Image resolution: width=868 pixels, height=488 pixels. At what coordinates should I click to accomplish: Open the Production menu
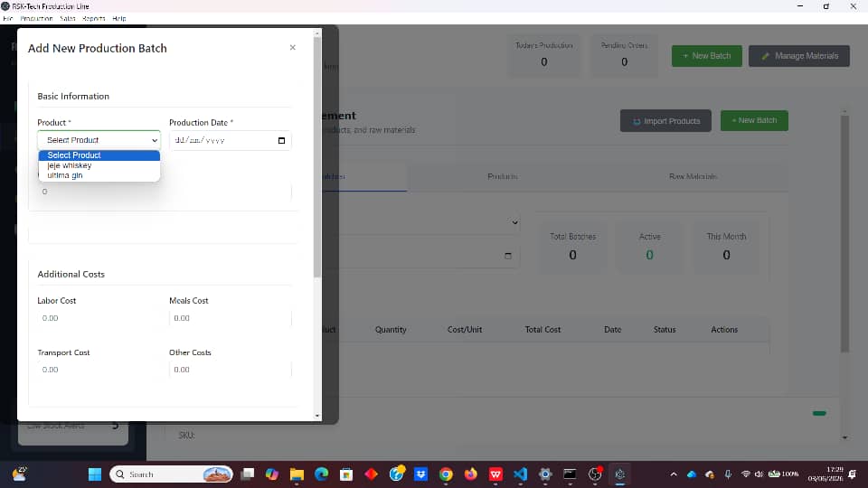36,18
